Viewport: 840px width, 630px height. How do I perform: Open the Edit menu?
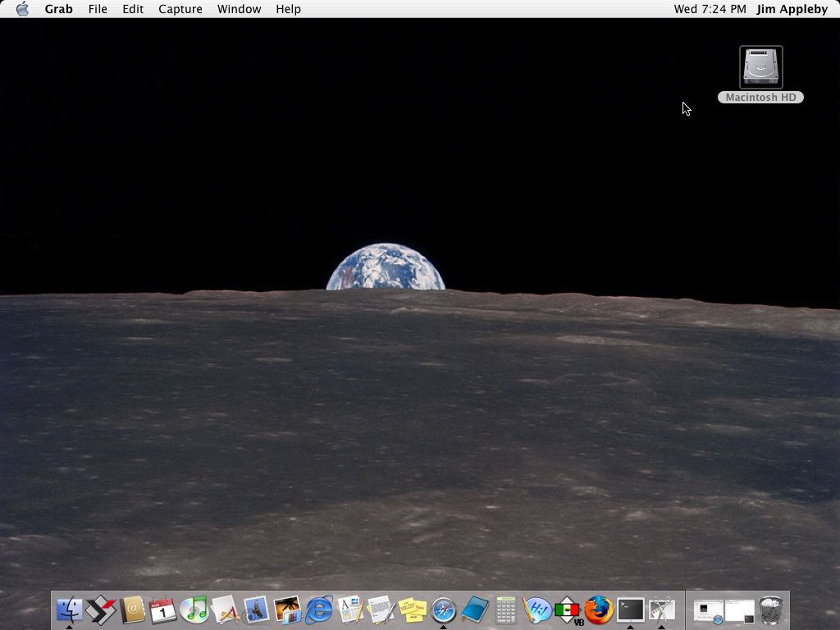(x=133, y=9)
